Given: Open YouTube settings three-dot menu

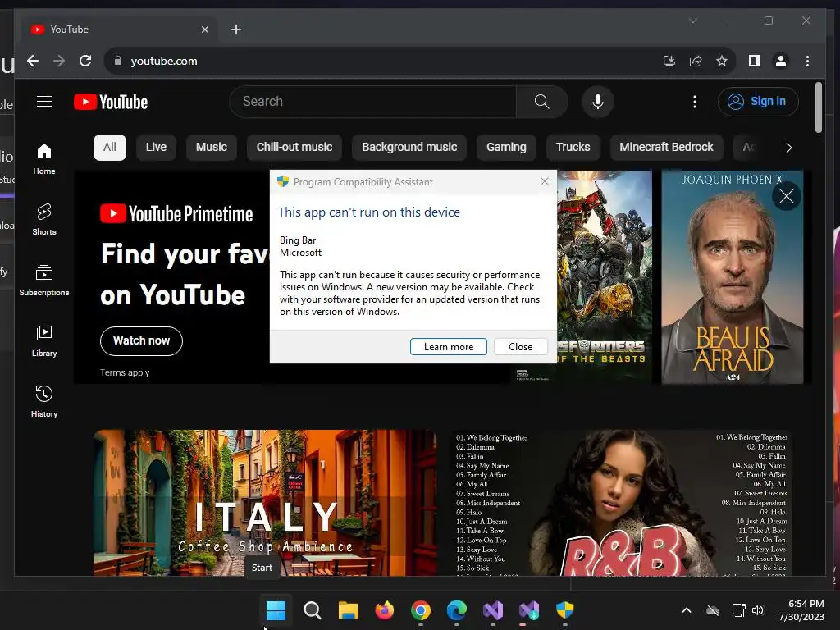Looking at the screenshot, I should coord(694,101).
